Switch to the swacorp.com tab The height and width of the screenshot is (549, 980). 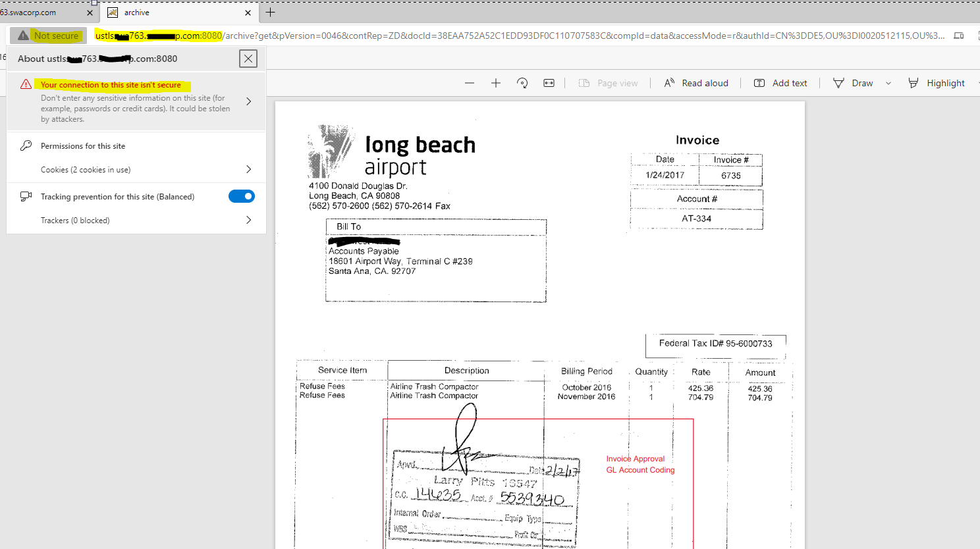tap(40, 13)
